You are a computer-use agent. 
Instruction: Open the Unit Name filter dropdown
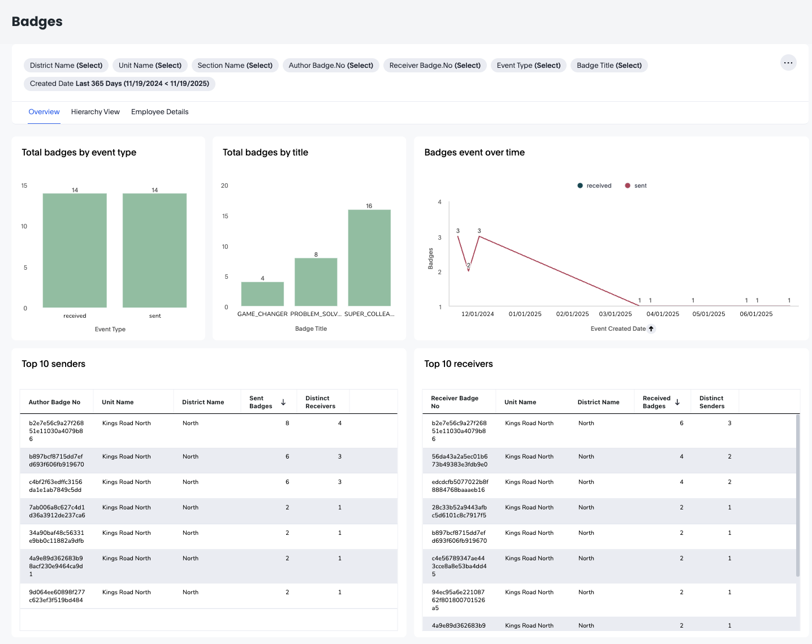coord(150,66)
